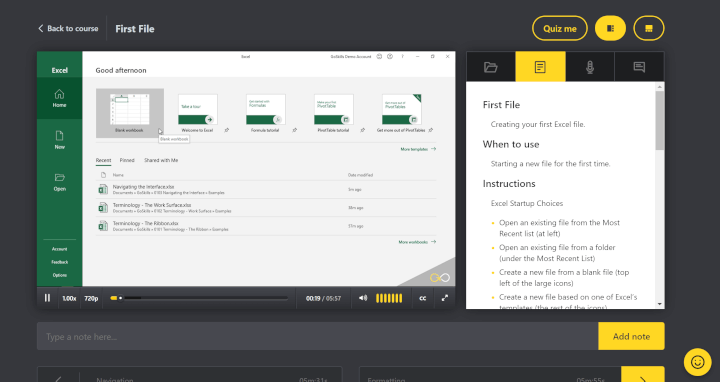Change the 720p video quality
The width and height of the screenshot is (720, 382).
click(91, 298)
